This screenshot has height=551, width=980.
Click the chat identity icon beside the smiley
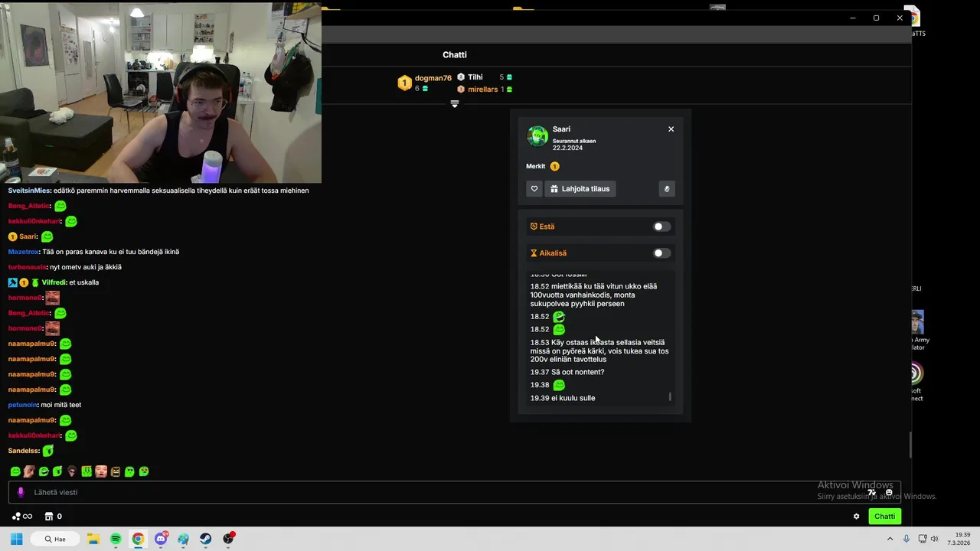(x=871, y=492)
